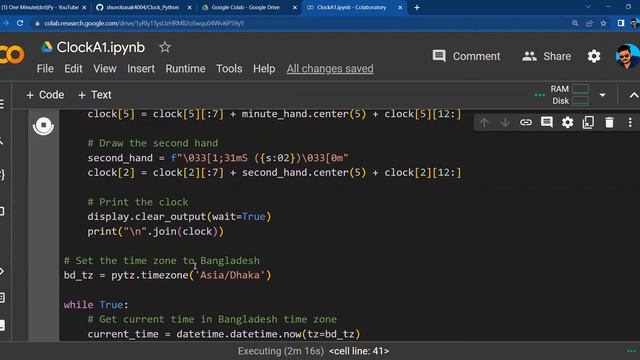Open notebook settings gear in header

point(593,56)
